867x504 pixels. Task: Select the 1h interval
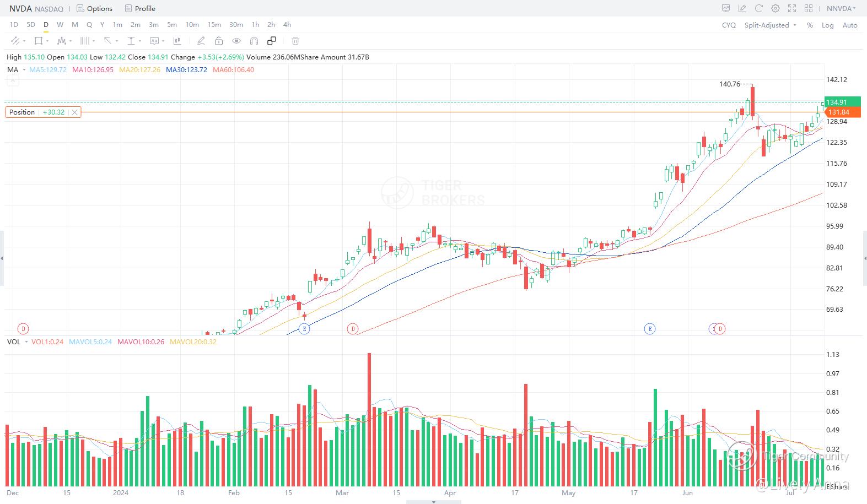pyautogui.click(x=255, y=25)
